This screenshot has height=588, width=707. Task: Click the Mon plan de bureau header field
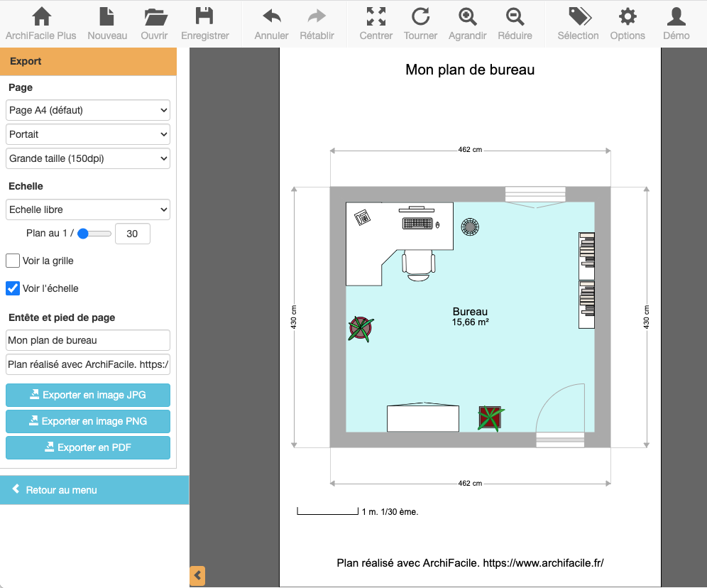tap(88, 340)
